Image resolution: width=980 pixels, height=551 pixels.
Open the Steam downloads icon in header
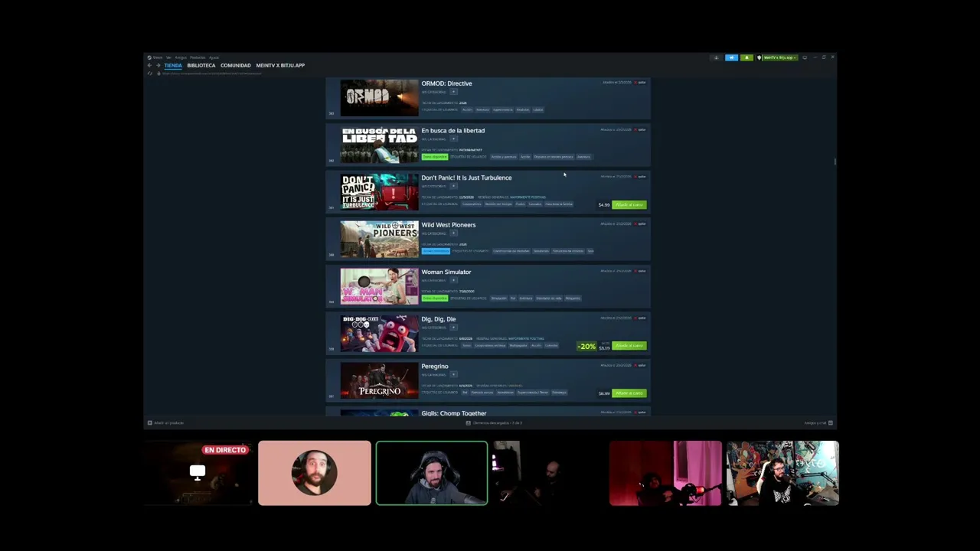(716, 57)
